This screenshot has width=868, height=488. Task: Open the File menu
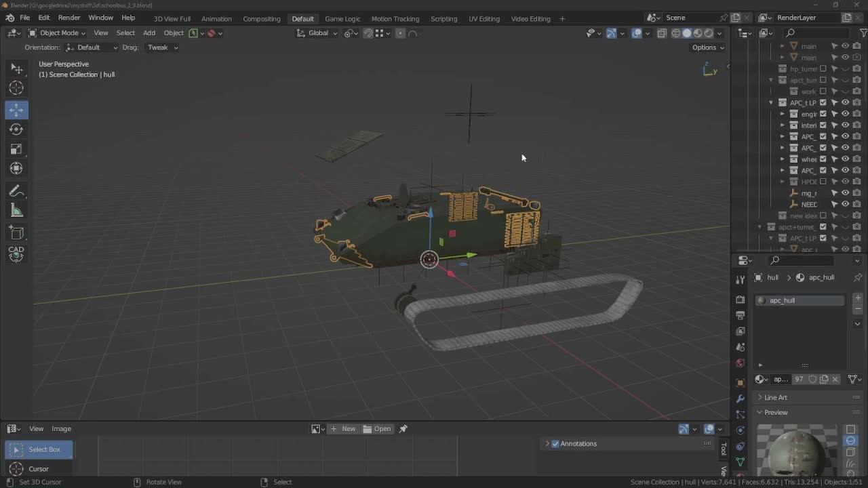[x=25, y=18]
